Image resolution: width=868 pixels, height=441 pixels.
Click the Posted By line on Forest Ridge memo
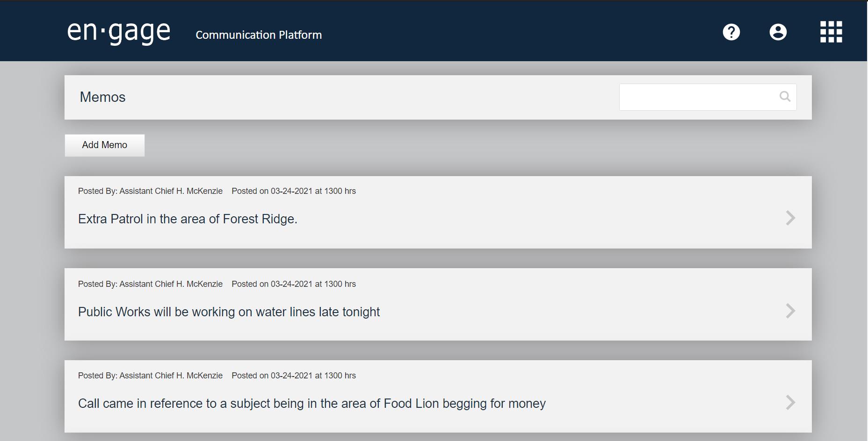coord(150,191)
